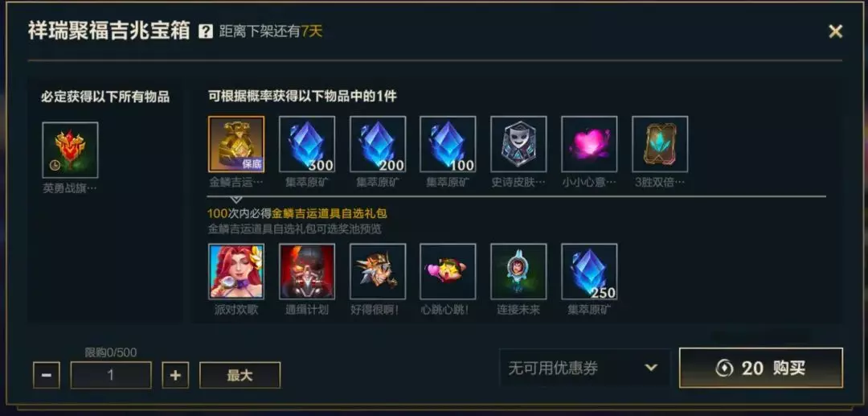Screen dimensions: 868x416
Task: Click the 300 集萃原矿 crystal icon
Action: [307, 144]
